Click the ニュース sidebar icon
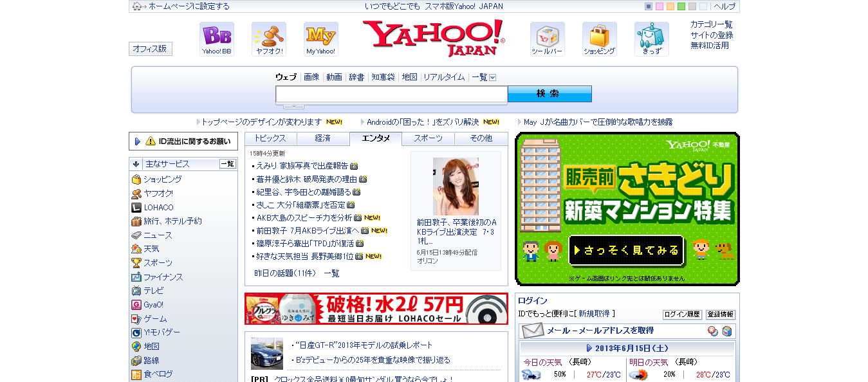This screenshot has height=382, width=868. tap(136, 235)
